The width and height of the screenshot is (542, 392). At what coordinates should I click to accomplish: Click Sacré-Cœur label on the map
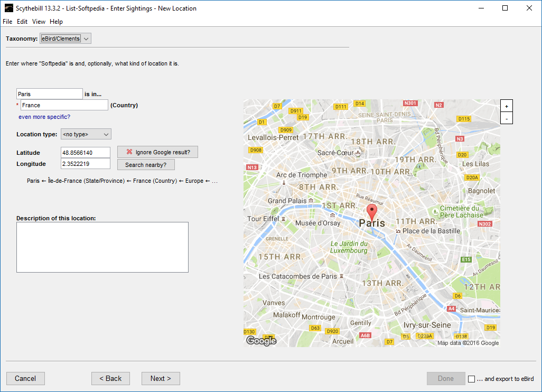tap(335, 153)
